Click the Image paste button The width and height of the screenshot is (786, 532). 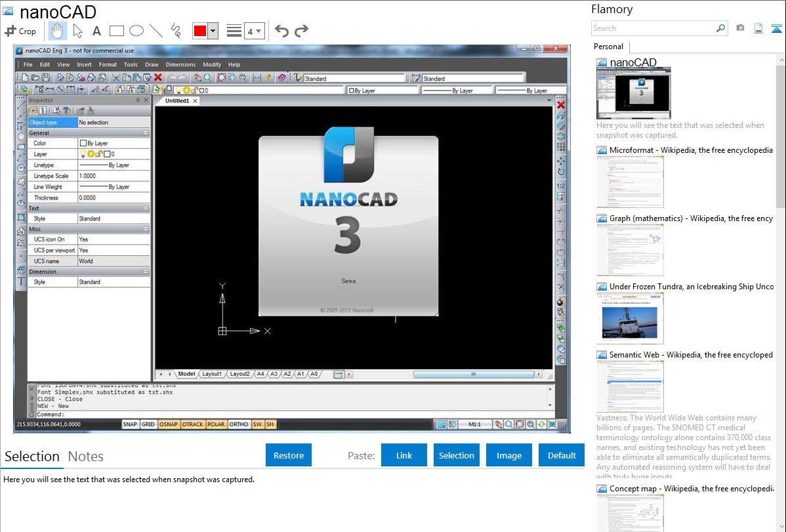point(508,455)
